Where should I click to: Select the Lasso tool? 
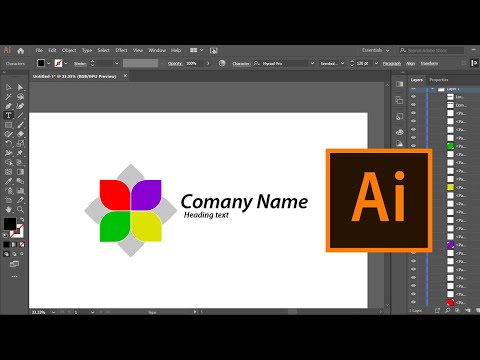click(20, 97)
